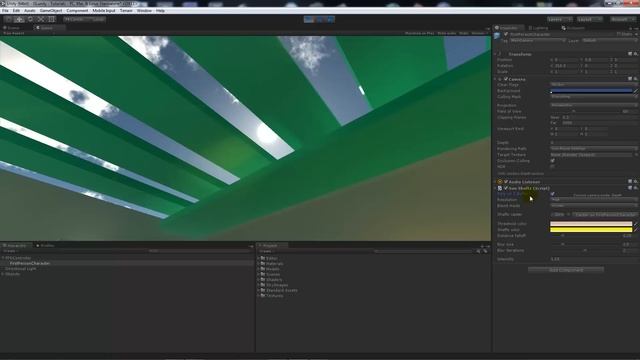
Task: Switch to the Hierarchy tab
Action: [16, 245]
